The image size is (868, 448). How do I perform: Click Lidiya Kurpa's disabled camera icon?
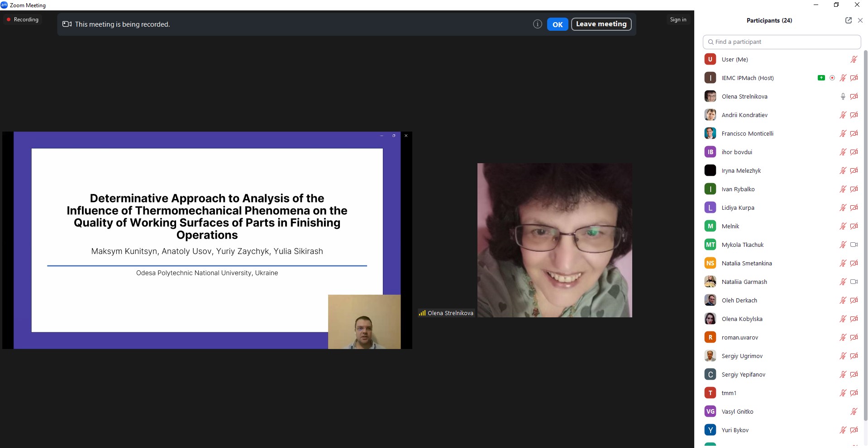(854, 207)
